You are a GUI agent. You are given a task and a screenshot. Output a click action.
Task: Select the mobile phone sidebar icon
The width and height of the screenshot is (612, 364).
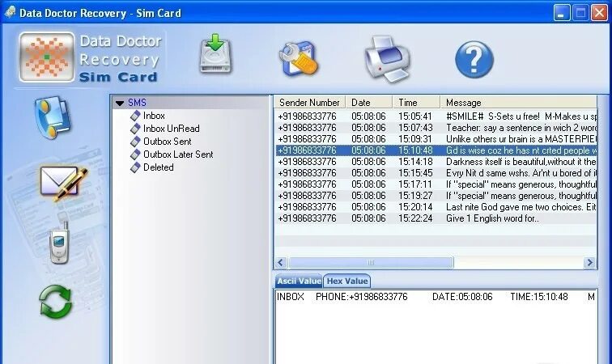59,243
